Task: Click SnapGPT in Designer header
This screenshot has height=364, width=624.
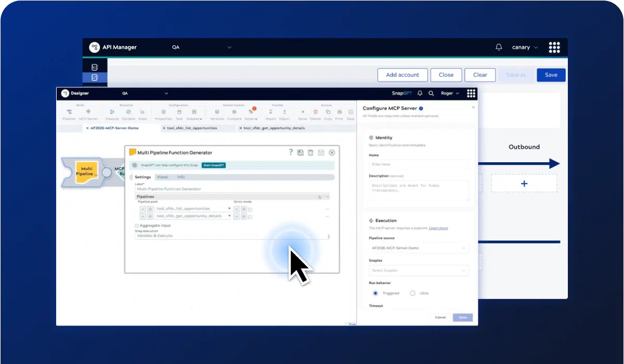Action: point(401,94)
